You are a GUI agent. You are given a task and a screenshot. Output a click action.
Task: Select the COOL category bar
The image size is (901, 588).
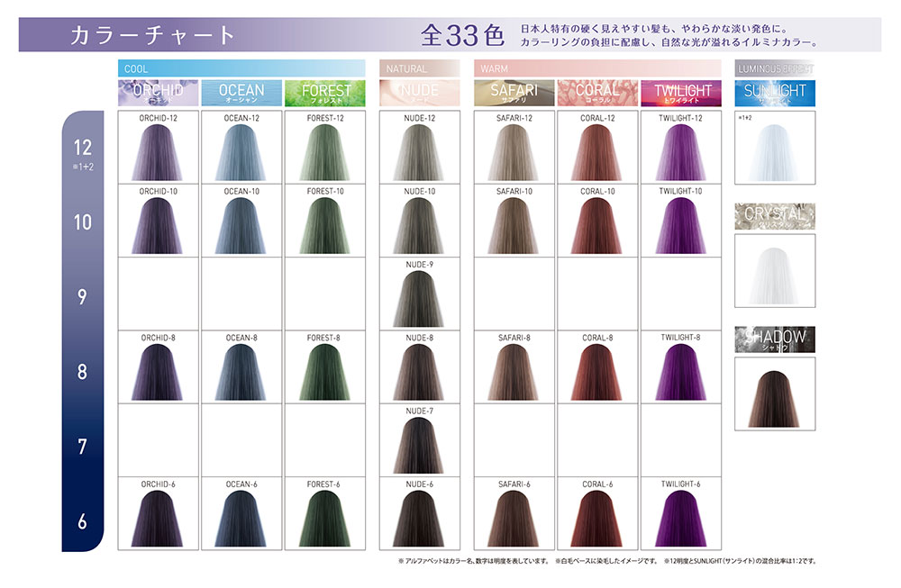(241, 68)
